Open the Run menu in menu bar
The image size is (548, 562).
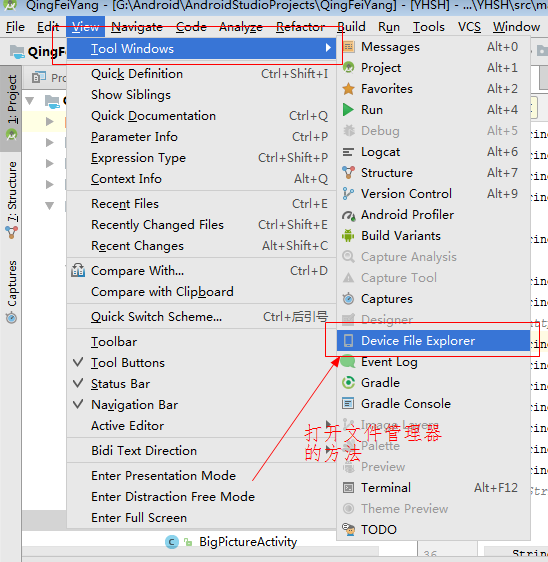[x=389, y=27]
